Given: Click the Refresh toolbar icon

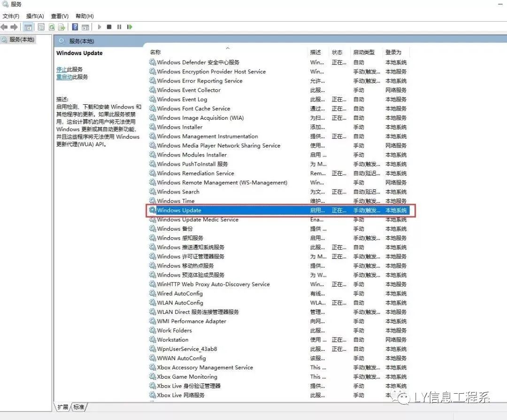Looking at the screenshot, I should [52, 27].
